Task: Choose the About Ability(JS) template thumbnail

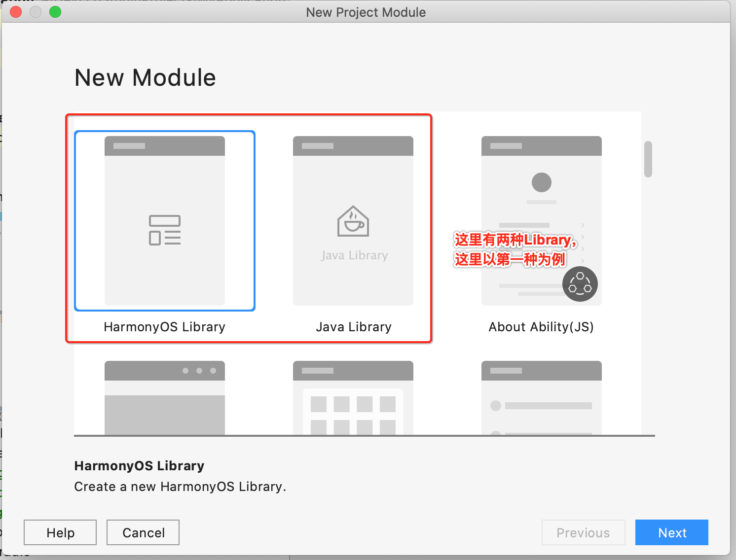Action: click(542, 221)
